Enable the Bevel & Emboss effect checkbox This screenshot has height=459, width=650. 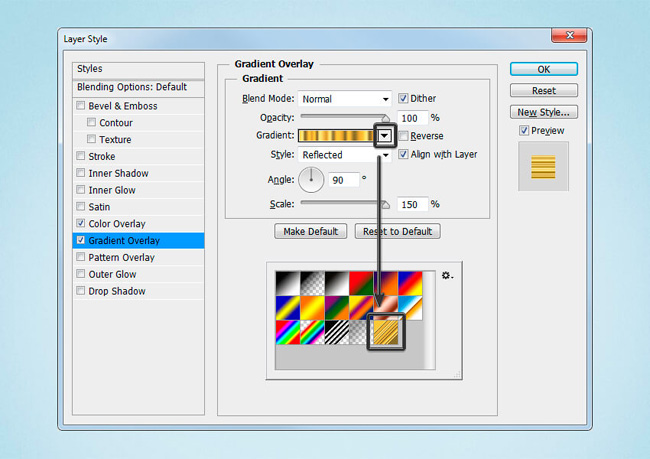pyautogui.click(x=81, y=106)
